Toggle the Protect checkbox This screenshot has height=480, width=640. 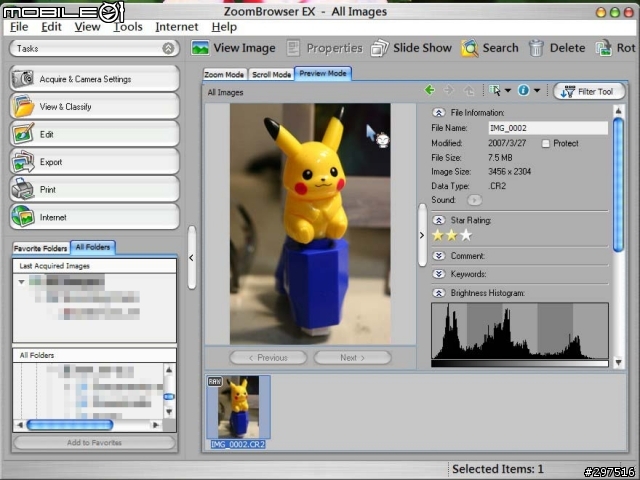[x=545, y=144]
